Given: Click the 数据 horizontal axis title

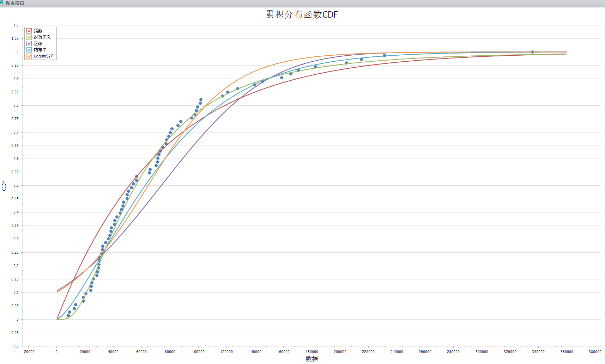Looking at the screenshot, I should 311,359.
